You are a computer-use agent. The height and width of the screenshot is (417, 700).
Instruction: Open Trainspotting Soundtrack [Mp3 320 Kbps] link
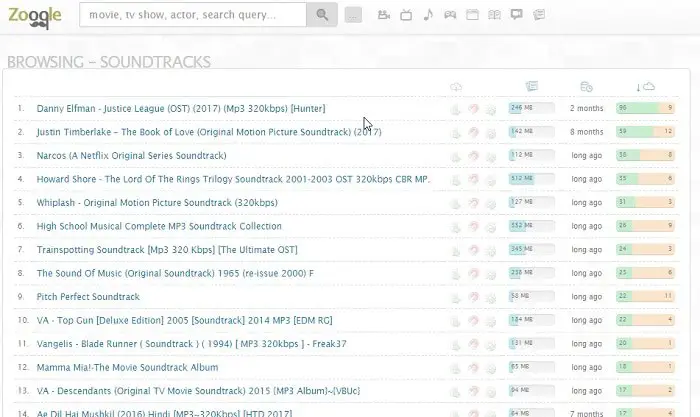pos(167,250)
